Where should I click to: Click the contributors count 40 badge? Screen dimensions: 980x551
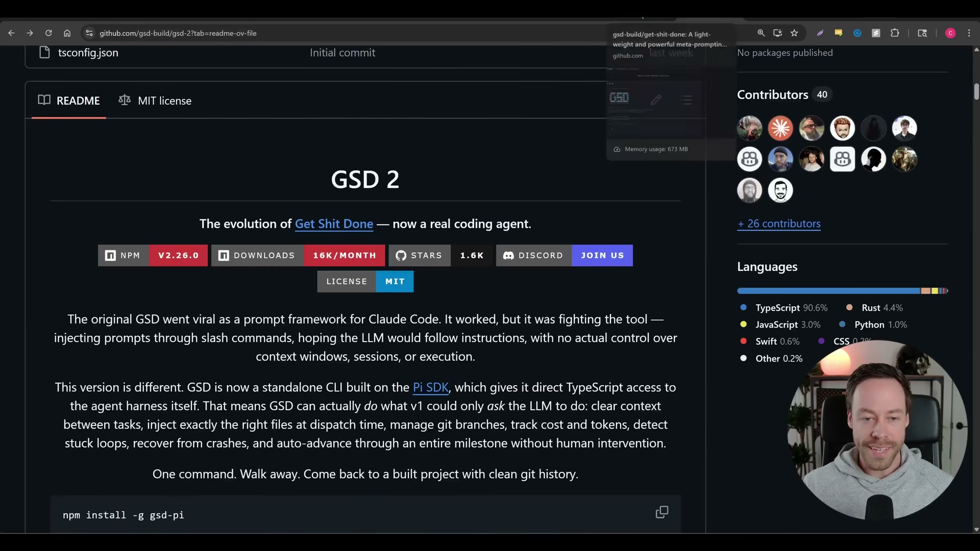pyautogui.click(x=822, y=95)
